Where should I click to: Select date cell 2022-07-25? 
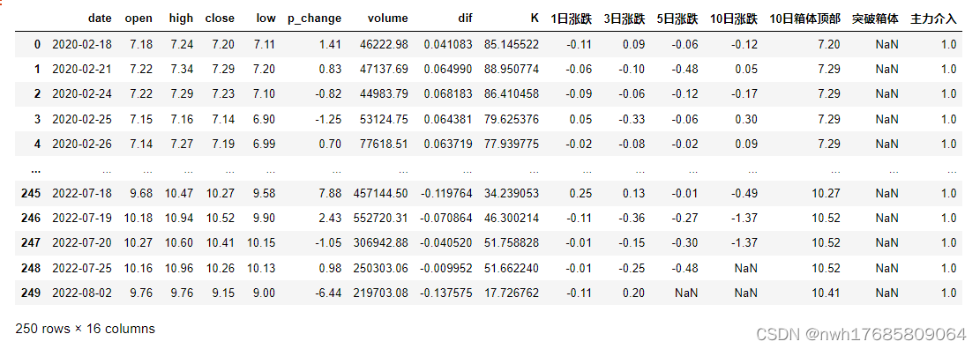click(81, 268)
